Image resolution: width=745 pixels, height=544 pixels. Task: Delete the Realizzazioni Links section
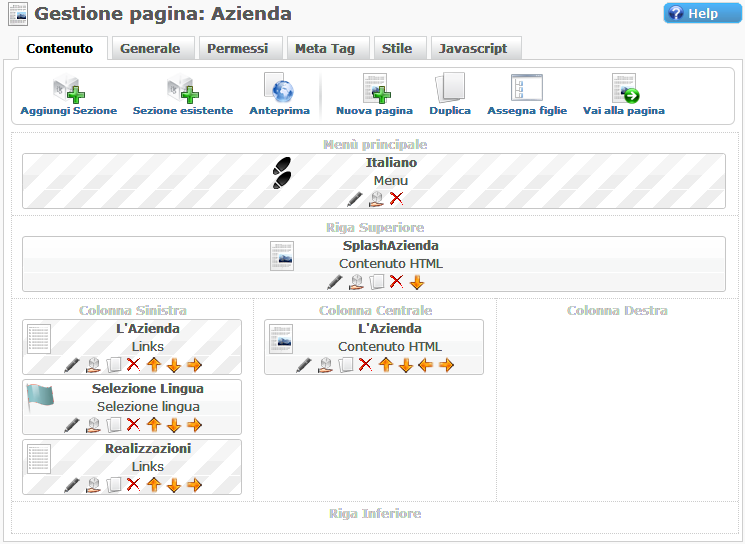[134, 484]
